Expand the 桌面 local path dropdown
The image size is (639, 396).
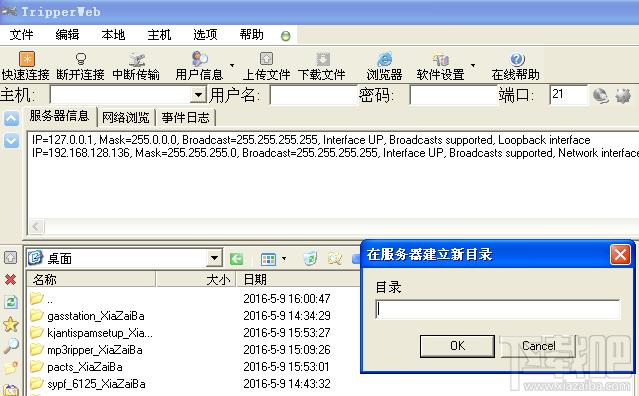[214, 258]
